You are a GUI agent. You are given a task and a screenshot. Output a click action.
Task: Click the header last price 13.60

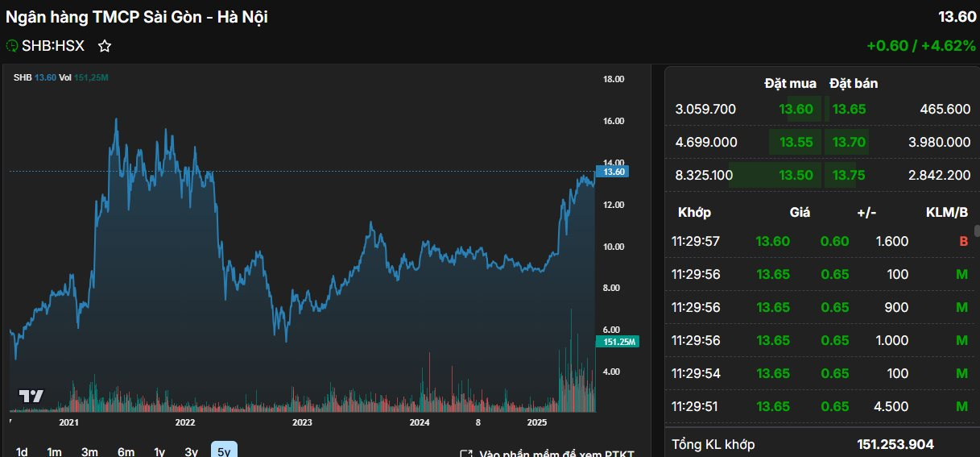coord(957,16)
